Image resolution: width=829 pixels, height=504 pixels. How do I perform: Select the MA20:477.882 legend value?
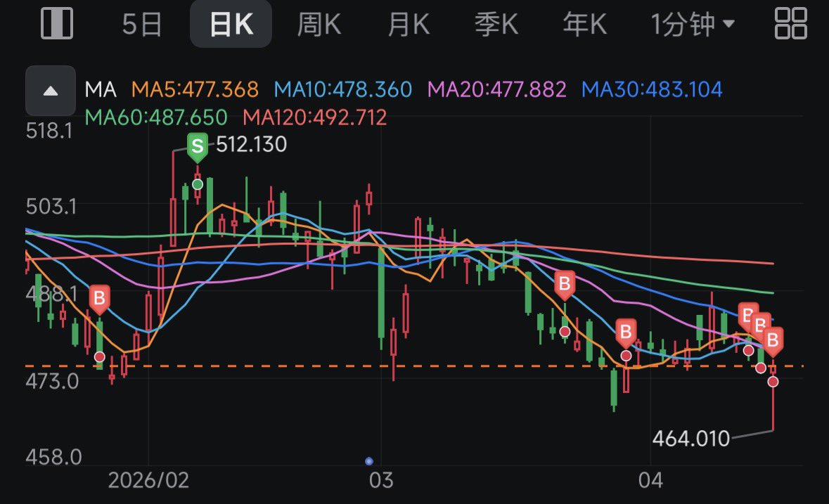click(497, 90)
